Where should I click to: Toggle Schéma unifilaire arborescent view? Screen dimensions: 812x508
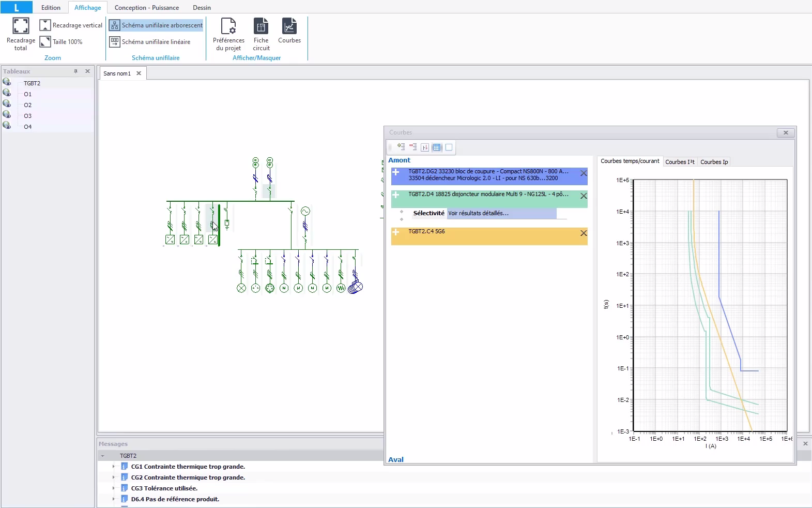(156, 25)
